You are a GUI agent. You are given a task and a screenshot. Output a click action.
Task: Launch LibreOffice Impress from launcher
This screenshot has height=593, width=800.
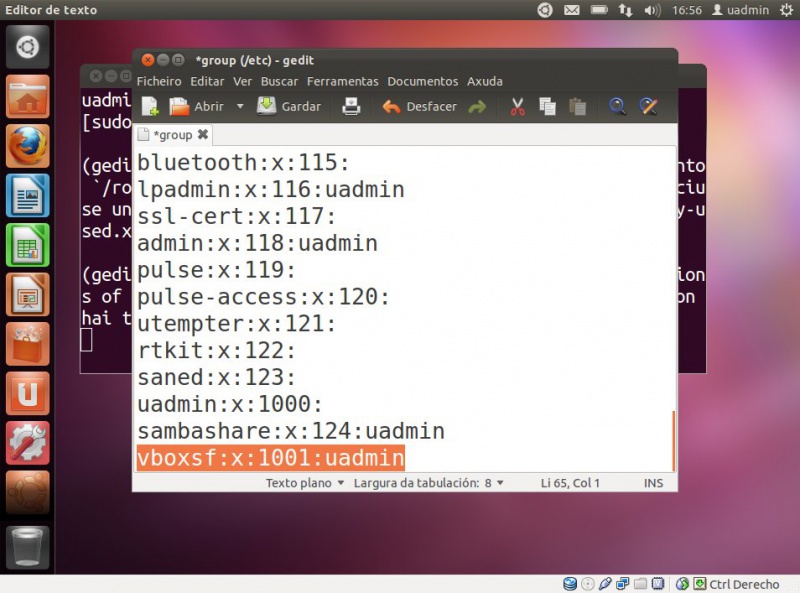[28, 294]
